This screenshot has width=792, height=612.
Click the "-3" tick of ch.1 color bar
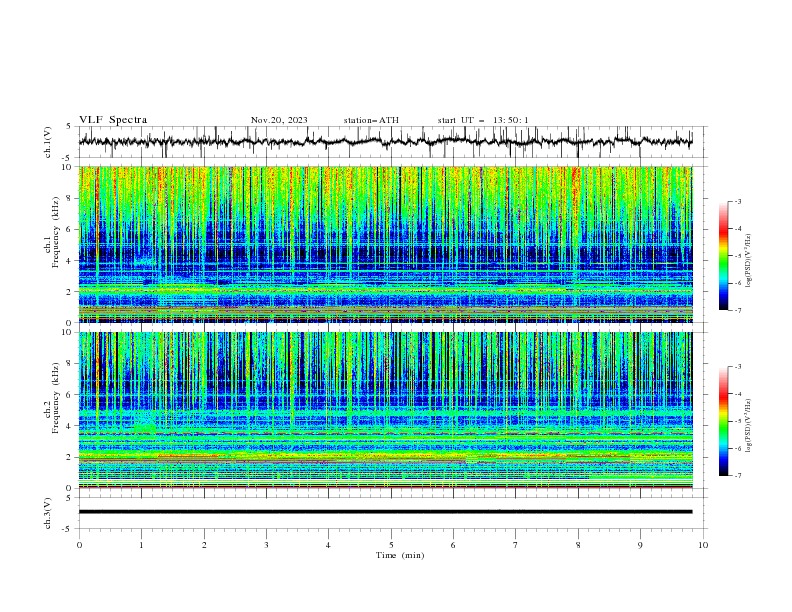pyautogui.click(x=738, y=201)
